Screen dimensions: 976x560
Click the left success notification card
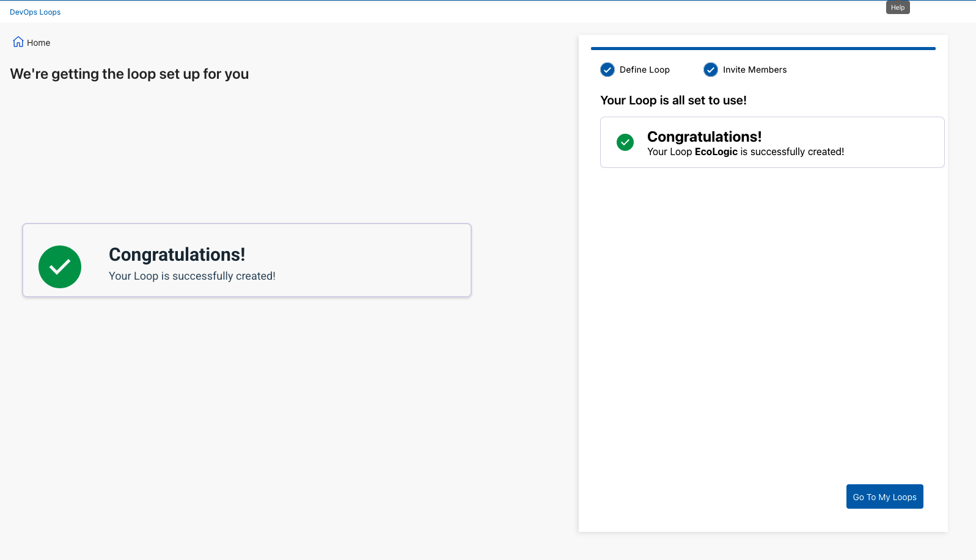367,260
